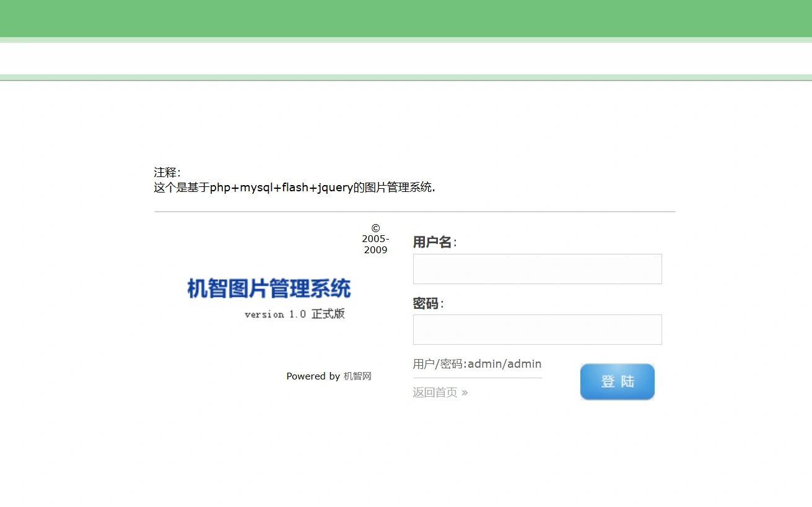Click the light green strip under the white band

pos(406,77)
